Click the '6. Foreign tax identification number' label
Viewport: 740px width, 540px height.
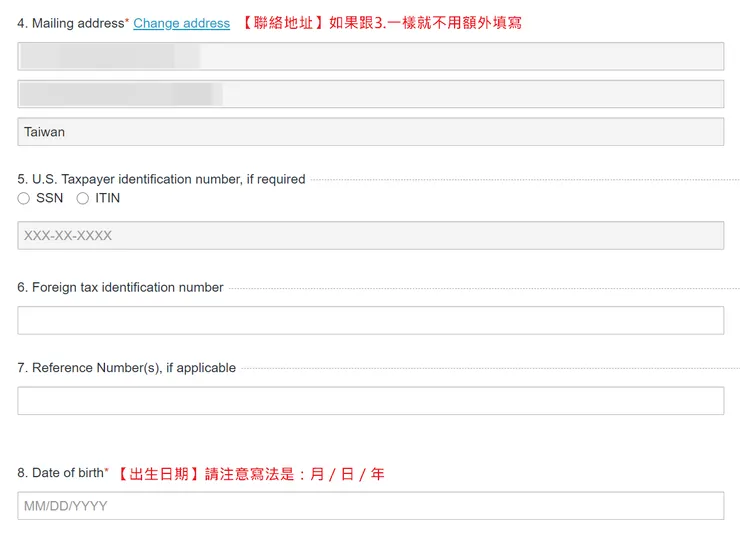[x=120, y=287]
